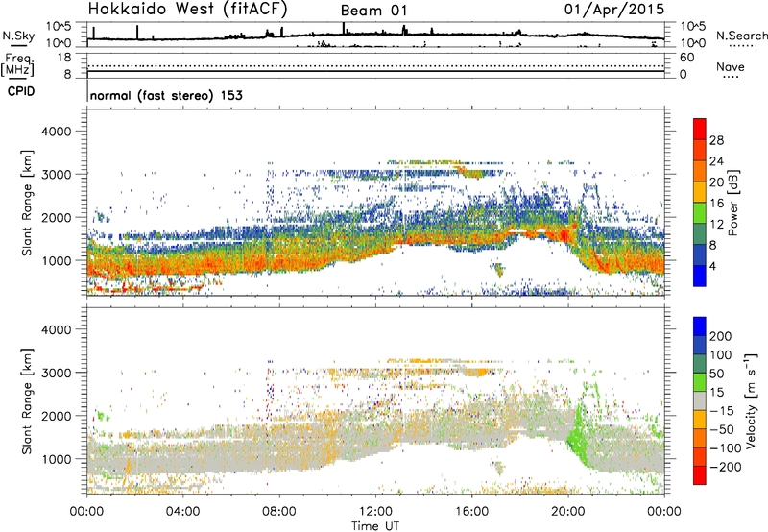Click the 'Nave' legend label
768x532 pixels.
pos(731,67)
